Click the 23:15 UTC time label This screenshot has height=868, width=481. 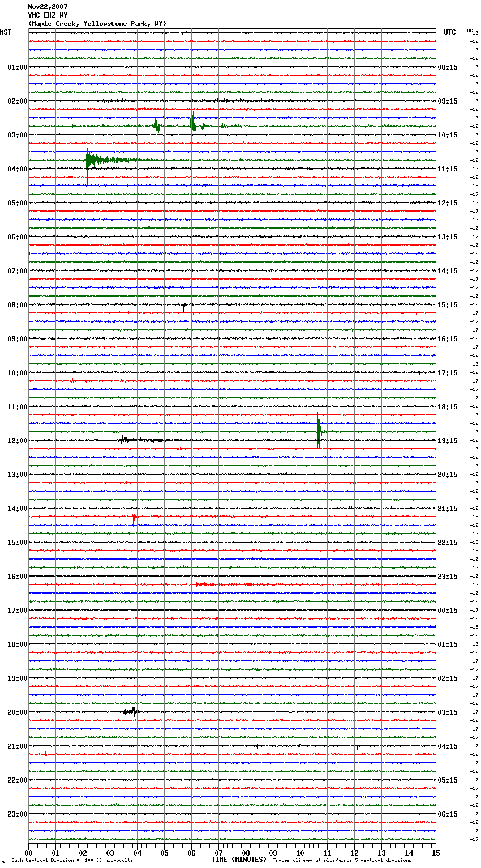coord(448,577)
